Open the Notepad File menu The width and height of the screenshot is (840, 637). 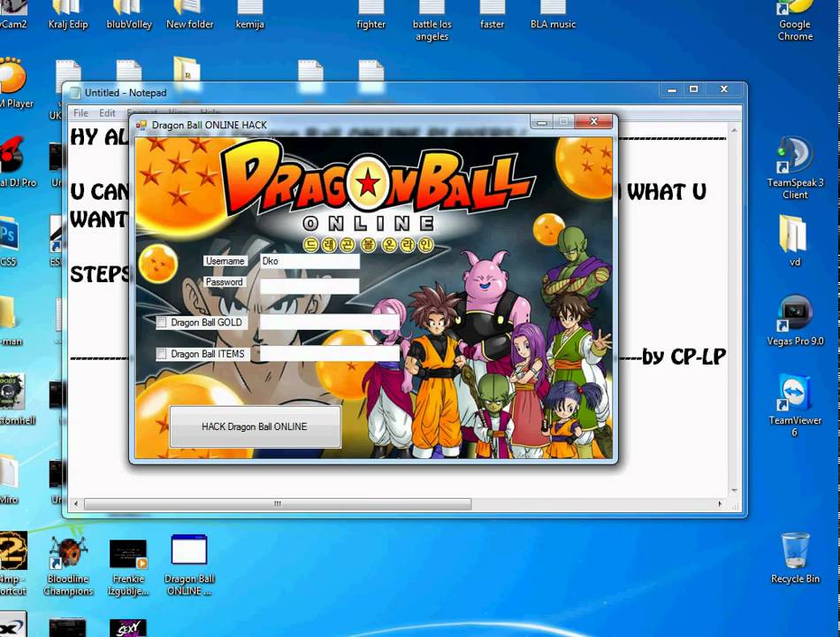pyautogui.click(x=80, y=112)
